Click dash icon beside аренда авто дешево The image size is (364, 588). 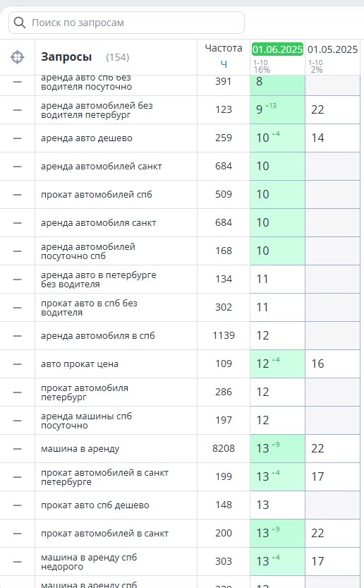point(17,138)
